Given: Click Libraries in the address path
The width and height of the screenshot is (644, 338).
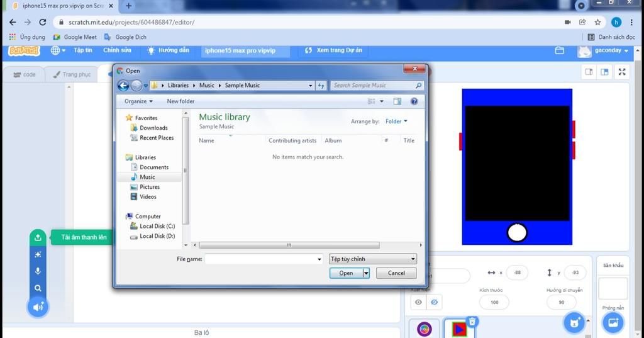Looking at the screenshot, I should coord(178,85).
